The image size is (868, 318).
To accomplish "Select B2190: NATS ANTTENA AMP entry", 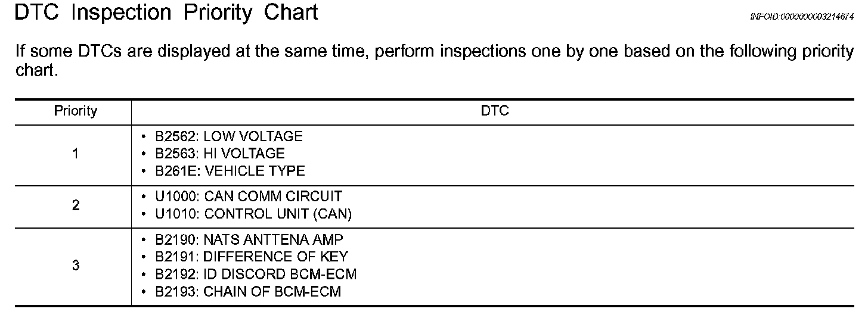I will pyautogui.click(x=249, y=240).
